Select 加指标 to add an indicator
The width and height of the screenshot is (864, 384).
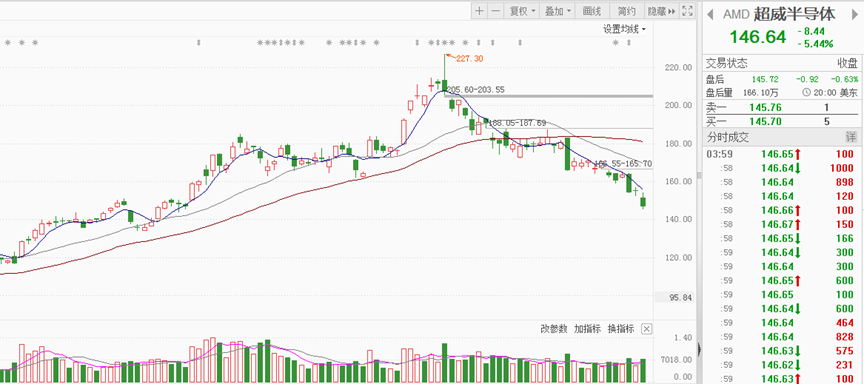(587, 329)
